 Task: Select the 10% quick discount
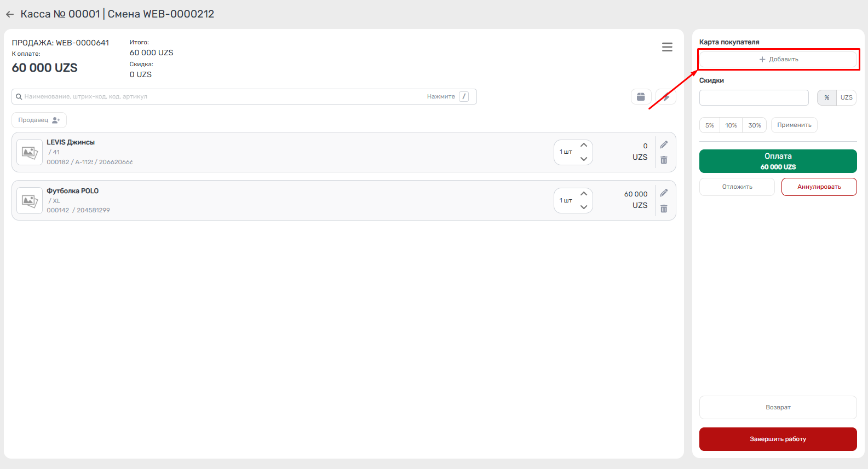pos(731,125)
